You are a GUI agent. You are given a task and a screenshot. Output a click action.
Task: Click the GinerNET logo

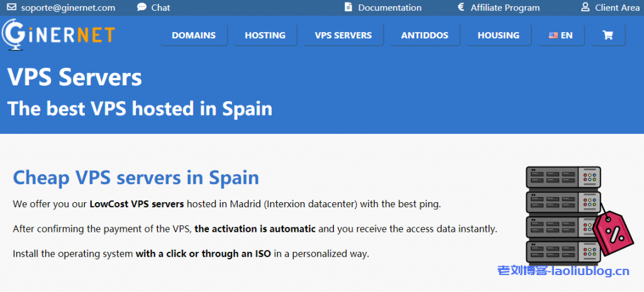coord(58,34)
